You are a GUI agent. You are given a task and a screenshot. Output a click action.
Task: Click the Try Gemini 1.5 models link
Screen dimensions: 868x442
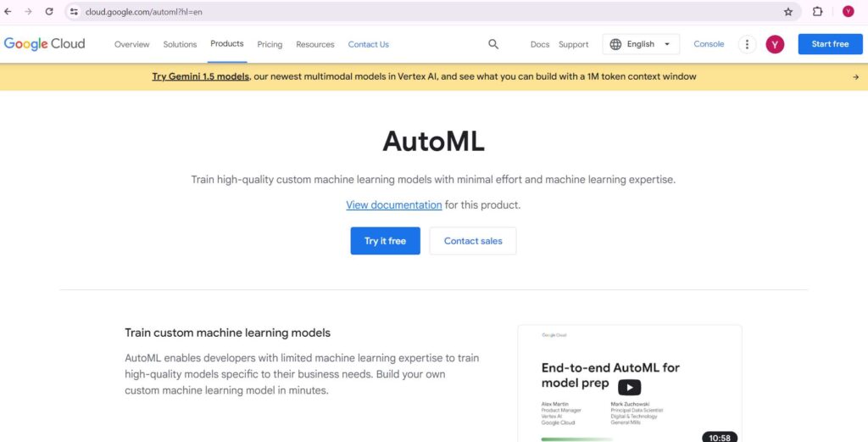pos(200,77)
